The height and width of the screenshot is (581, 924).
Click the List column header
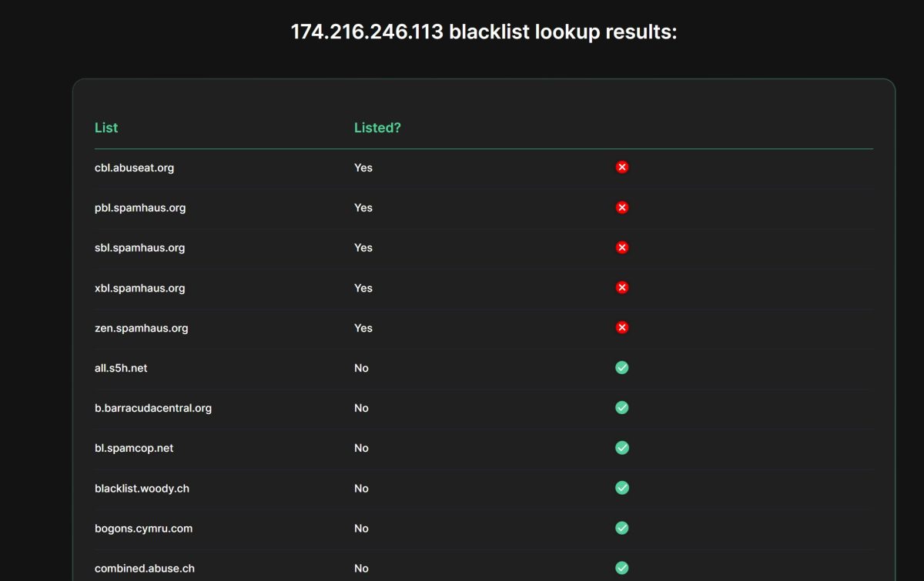pos(105,127)
